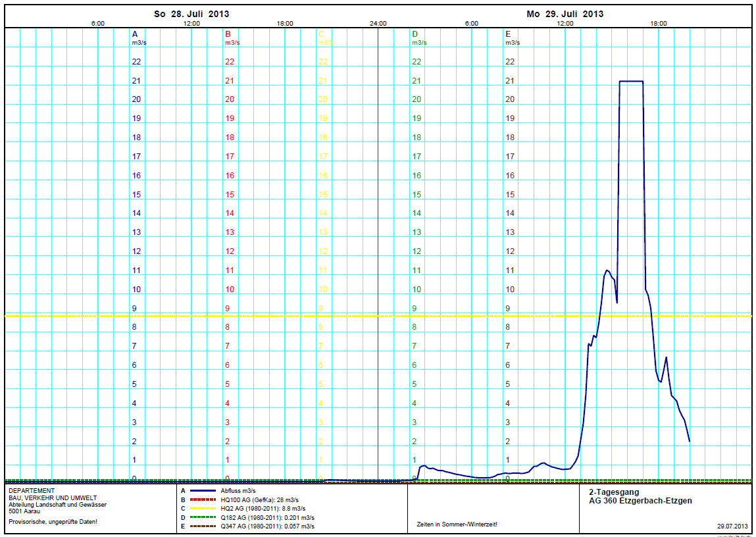Click the 24:00 midnight time label
The height and width of the screenshot is (537, 756).
pyautogui.click(x=378, y=24)
